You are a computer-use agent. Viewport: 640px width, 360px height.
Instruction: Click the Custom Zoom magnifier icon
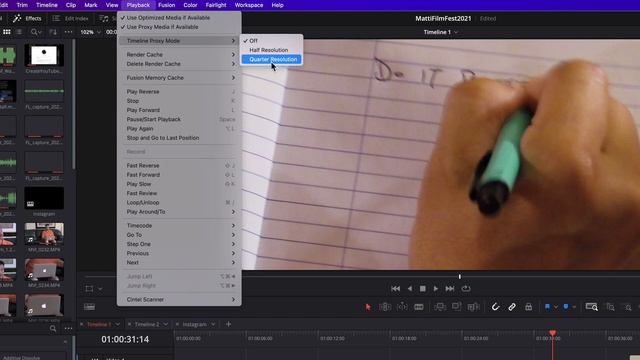click(x=628, y=307)
